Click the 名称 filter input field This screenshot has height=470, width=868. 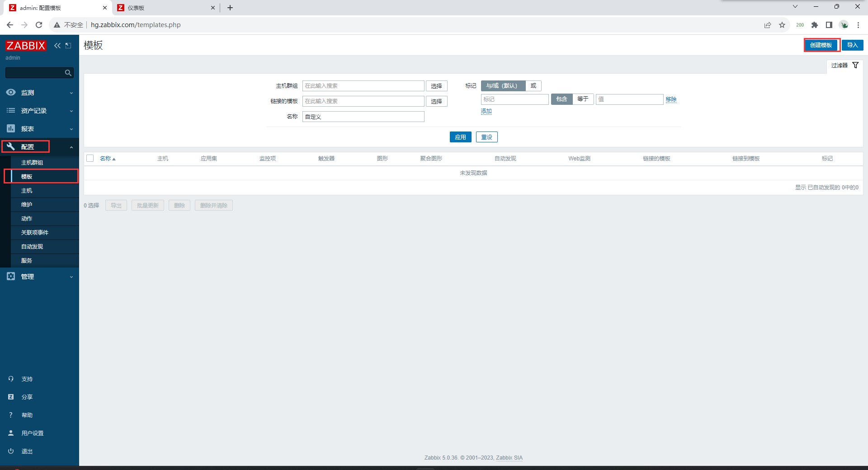tap(363, 117)
